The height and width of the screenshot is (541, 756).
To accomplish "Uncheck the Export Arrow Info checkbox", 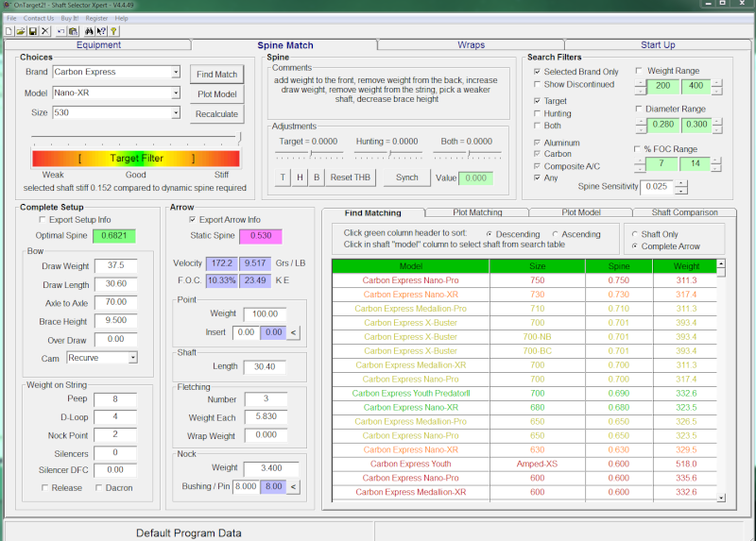I will click(x=193, y=220).
